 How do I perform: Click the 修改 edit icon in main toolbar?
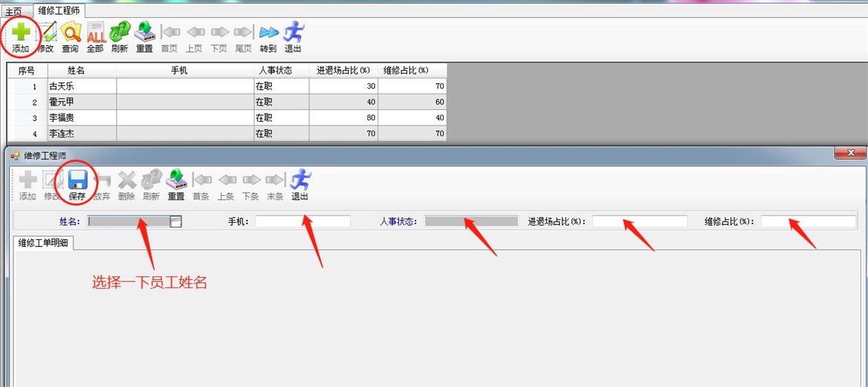coord(47,32)
